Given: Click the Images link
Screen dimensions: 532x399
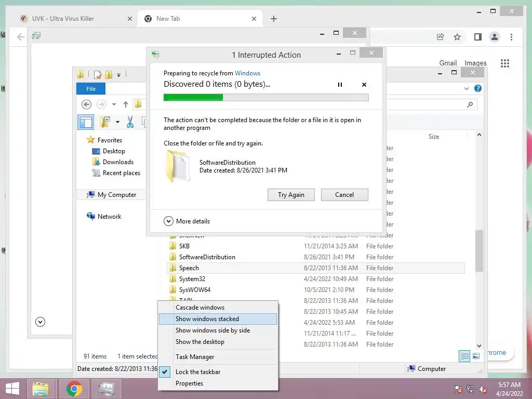Looking at the screenshot, I should (475, 63).
